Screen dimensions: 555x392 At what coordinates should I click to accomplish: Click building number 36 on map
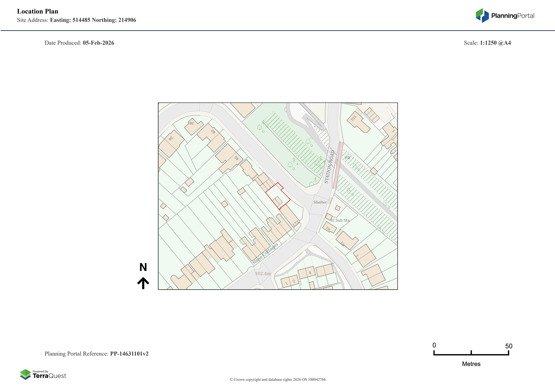click(x=171, y=138)
